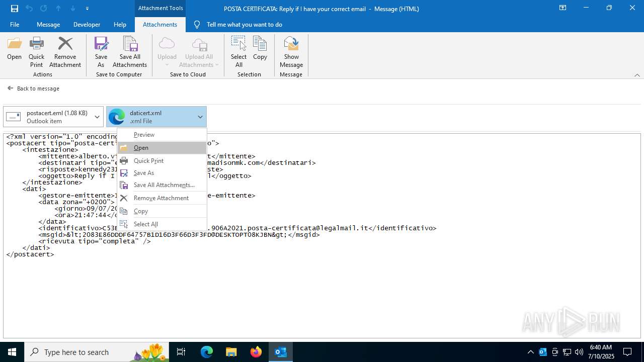Choose Remove Attachment in the context menu
The height and width of the screenshot is (362, 644).
click(x=162, y=198)
